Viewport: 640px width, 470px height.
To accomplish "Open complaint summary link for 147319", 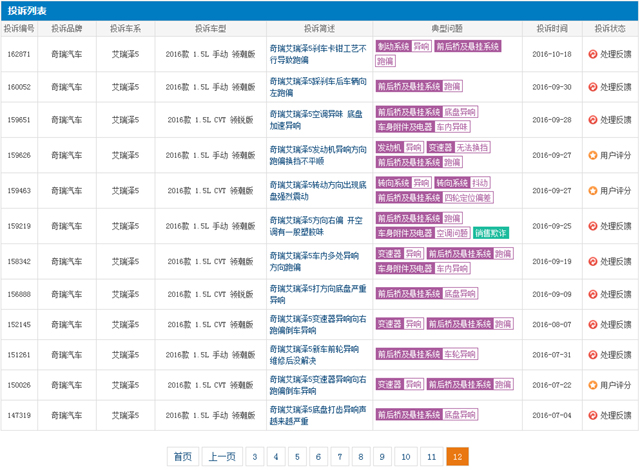I will tap(318, 415).
